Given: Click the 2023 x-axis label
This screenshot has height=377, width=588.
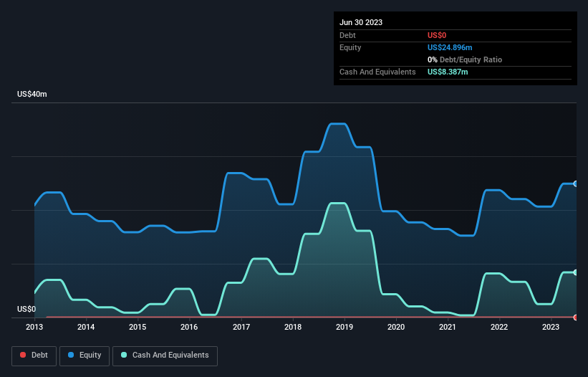Looking at the screenshot, I should 551,327.
